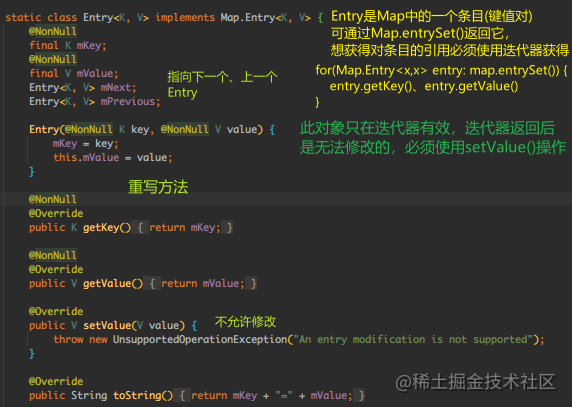This screenshot has width=572, height=407.
Task: Click the opening brace after 'setValue(V value)'
Action: pos(194,326)
